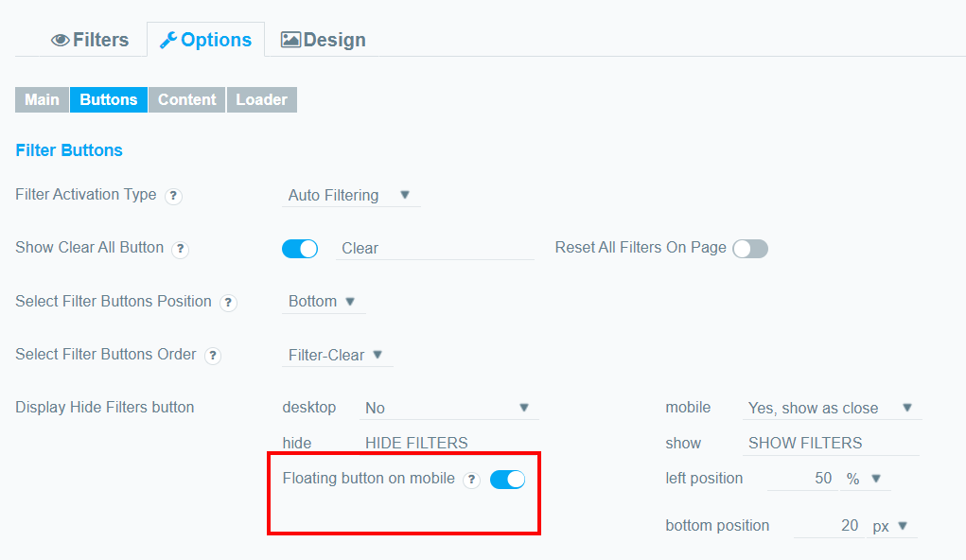
Task: Open the Design tab
Action: pyautogui.click(x=323, y=40)
